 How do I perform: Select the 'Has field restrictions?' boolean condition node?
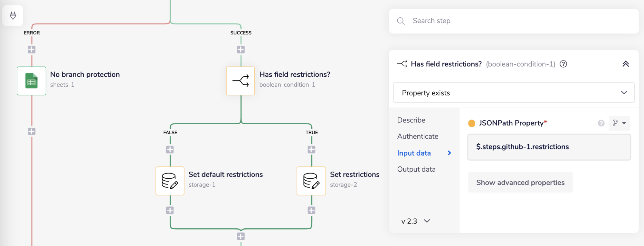pyautogui.click(x=241, y=81)
